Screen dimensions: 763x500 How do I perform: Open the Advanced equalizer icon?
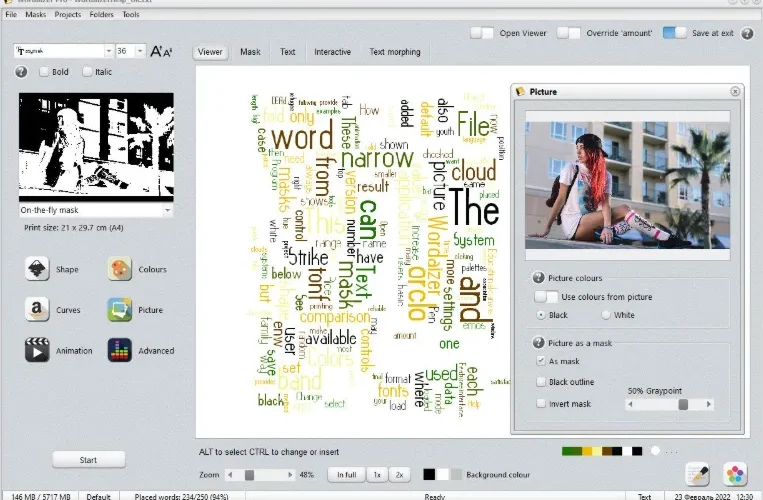click(120, 350)
